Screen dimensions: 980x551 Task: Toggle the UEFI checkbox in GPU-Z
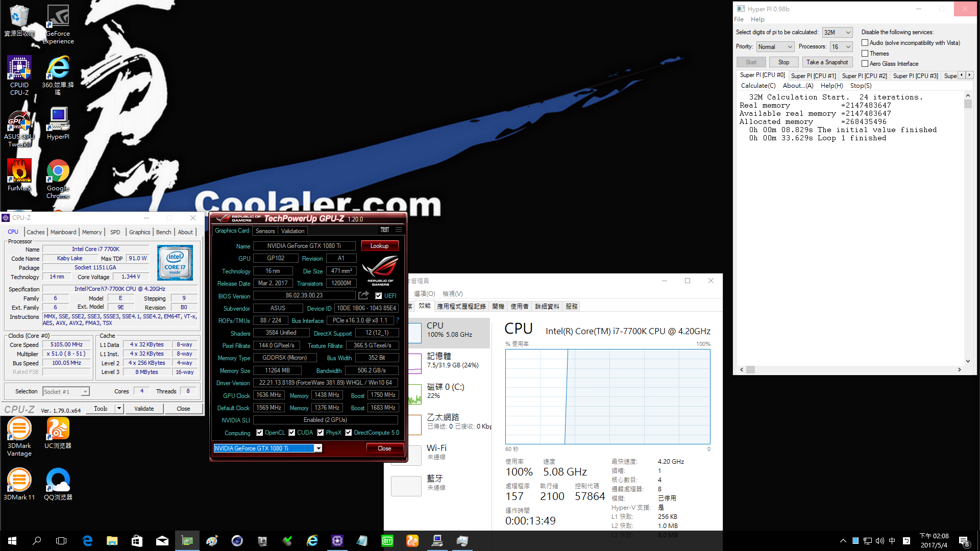[x=379, y=296]
